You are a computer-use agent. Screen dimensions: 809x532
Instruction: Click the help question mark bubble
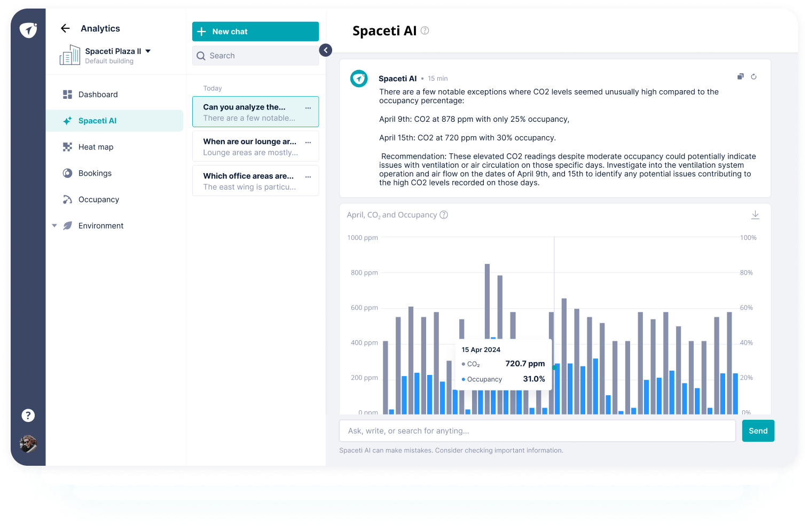(28, 415)
